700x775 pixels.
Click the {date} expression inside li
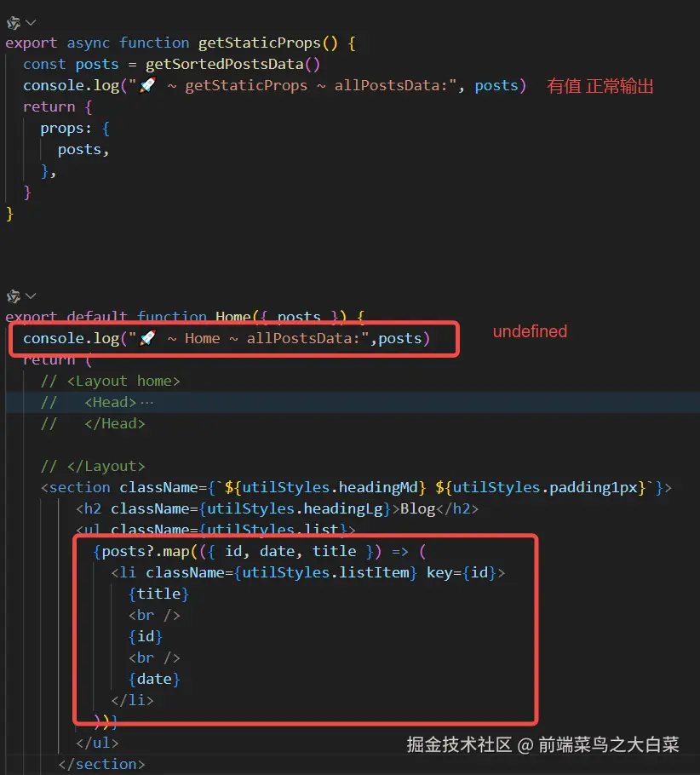154,679
